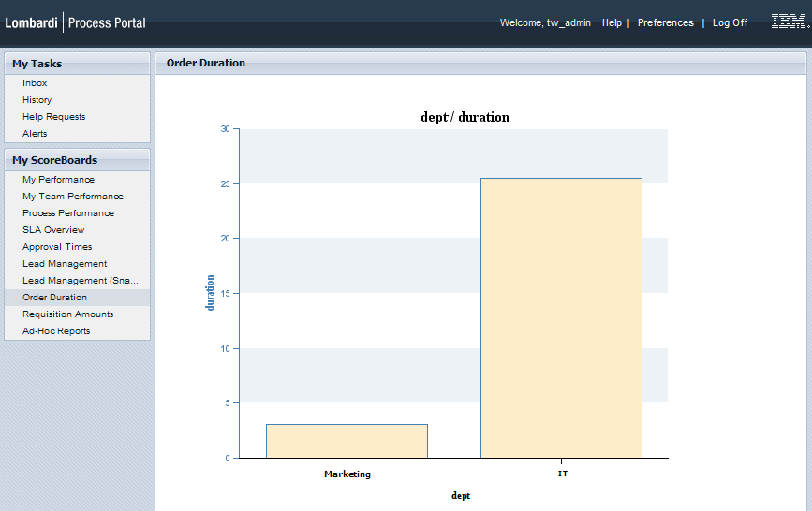Select the Lead Management scoreboard

65,264
